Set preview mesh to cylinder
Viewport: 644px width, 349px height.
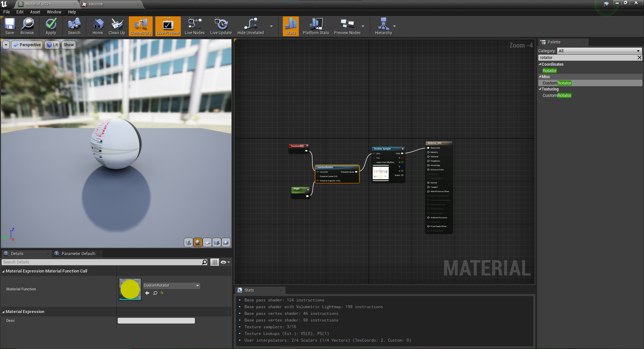click(x=189, y=242)
